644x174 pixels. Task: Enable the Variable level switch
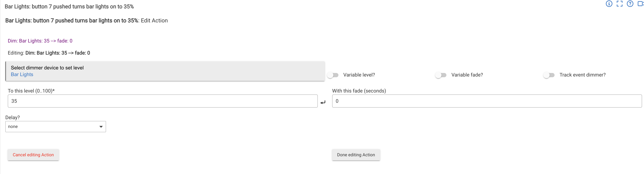(333, 75)
